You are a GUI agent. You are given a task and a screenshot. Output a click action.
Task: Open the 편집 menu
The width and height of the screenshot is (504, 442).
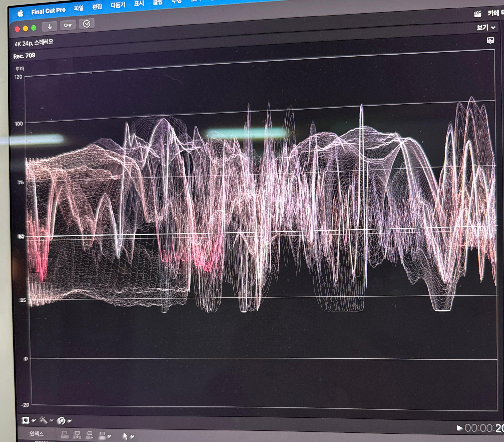(97, 7)
